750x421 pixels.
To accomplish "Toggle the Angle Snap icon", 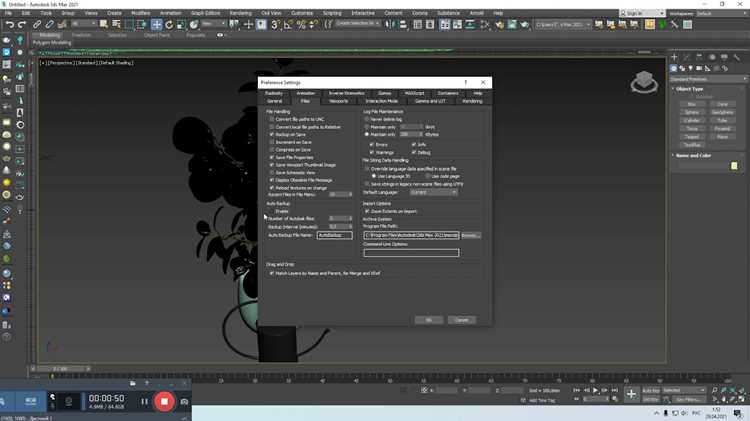I will [x=288, y=24].
